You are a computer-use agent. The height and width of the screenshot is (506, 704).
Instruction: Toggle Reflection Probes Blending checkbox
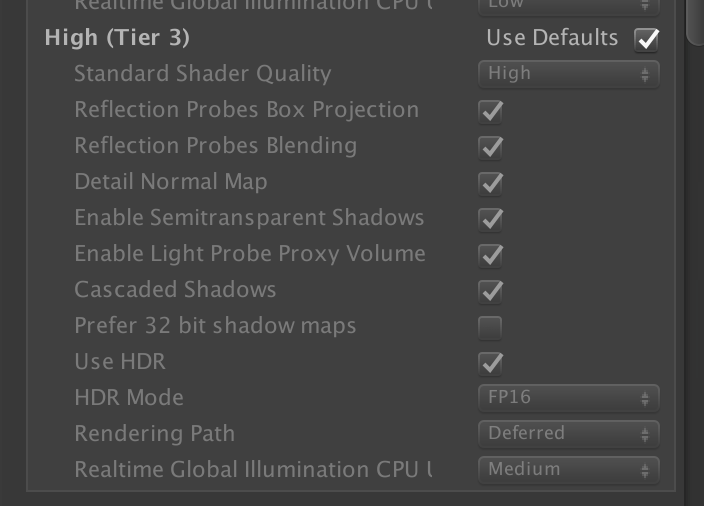490,146
